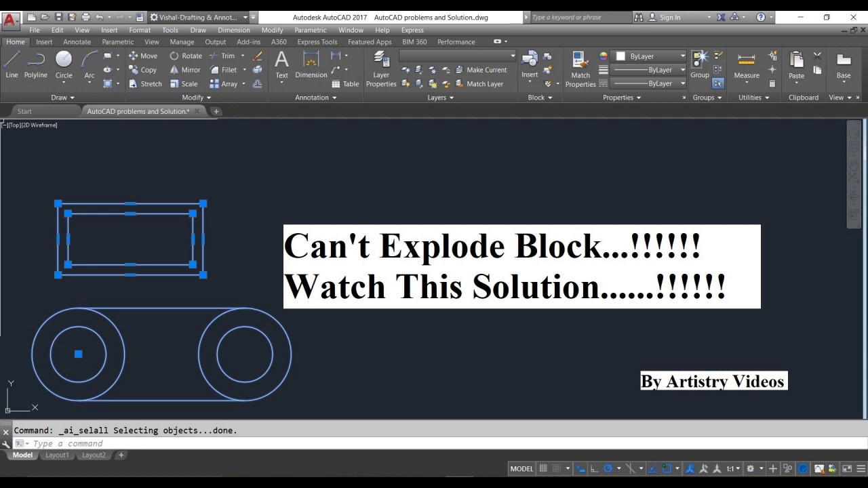Expand the Annotation panel dropdown

click(x=315, y=98)
